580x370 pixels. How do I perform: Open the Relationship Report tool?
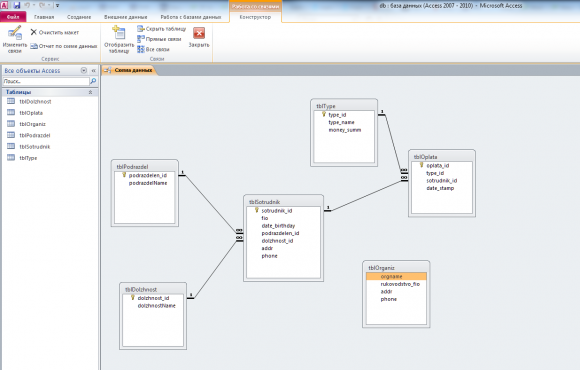63,46
